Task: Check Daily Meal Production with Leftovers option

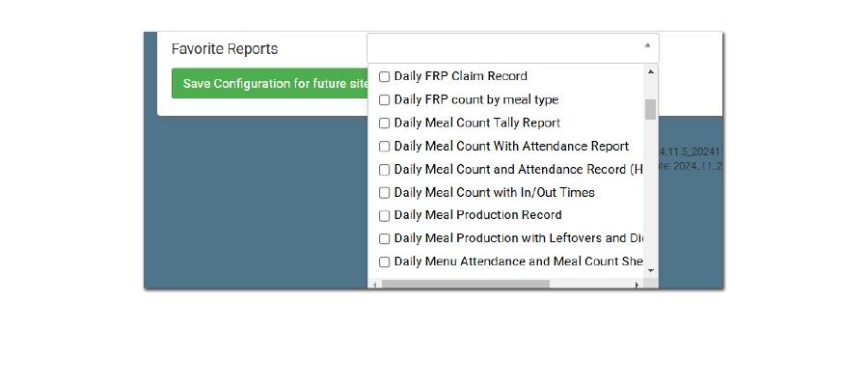Action: (384, 238)
